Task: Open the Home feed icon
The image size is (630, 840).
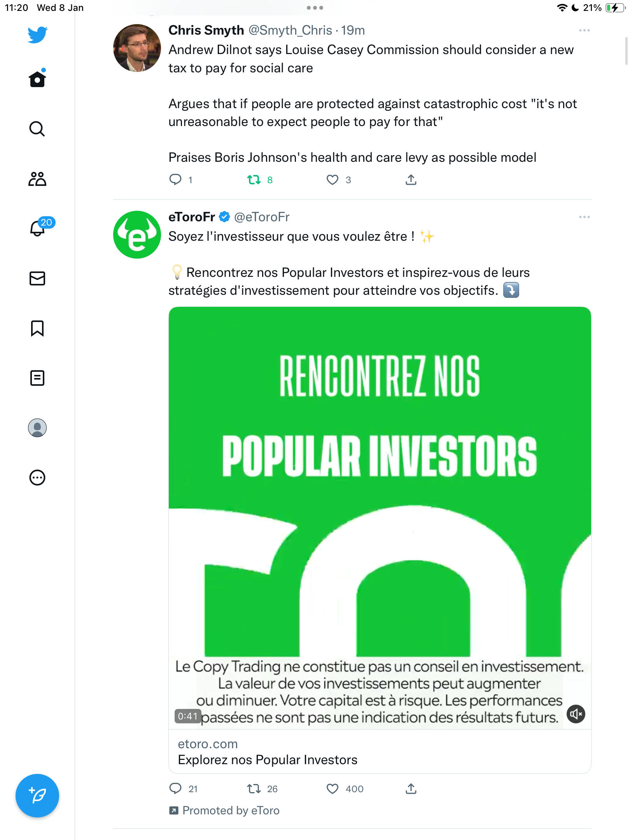Action: click(x=37, y=79)
